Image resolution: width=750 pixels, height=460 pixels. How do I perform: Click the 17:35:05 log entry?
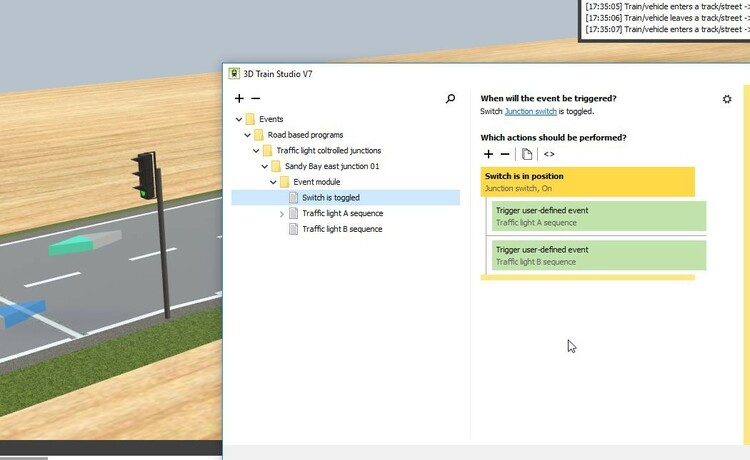(667, 6)
